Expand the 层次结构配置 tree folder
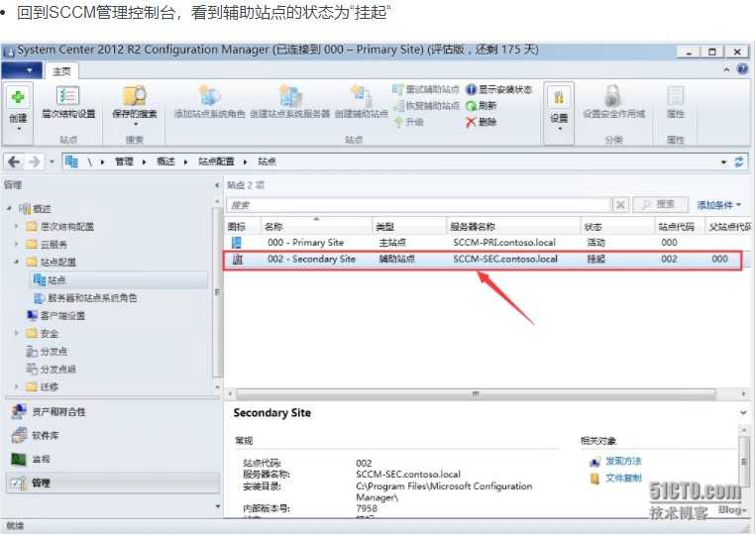 pos(18,226)
